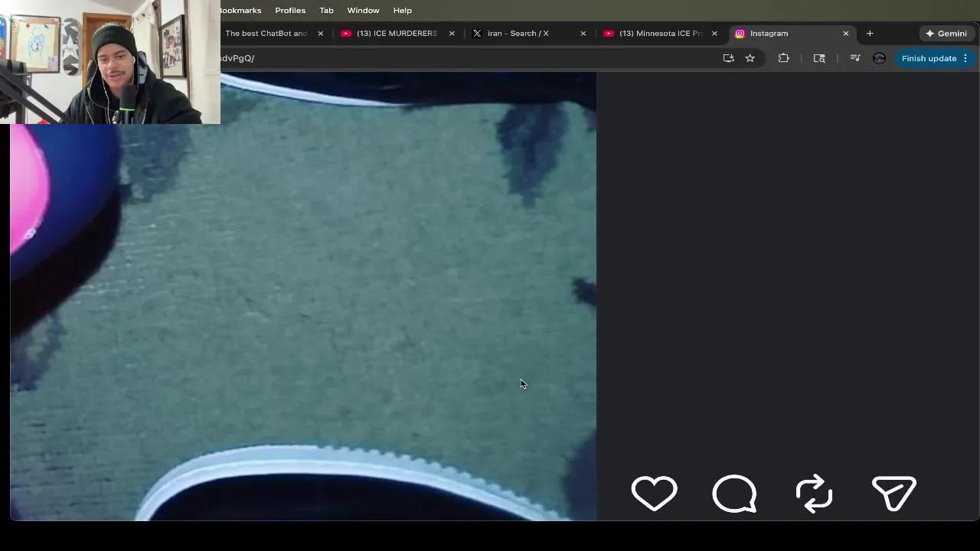The height and width of the screenshot is (551, 980).
Task: Like the Instagram post with the heart icon
Action: pyautogui.click(x=655, y=494)
